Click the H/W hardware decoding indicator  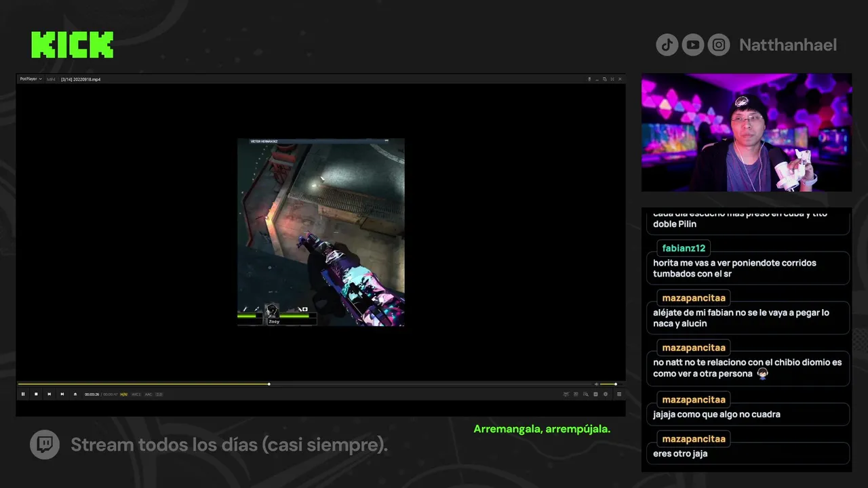tap(124, 394)
